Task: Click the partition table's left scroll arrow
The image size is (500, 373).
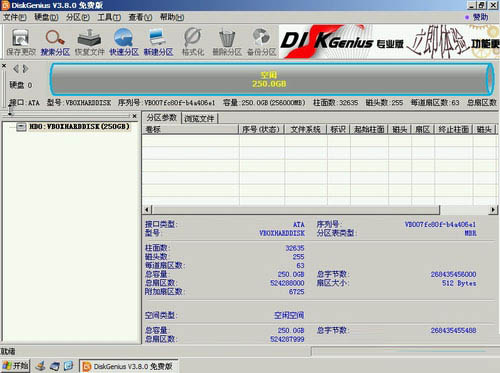Action: click(x=147, y=210)
